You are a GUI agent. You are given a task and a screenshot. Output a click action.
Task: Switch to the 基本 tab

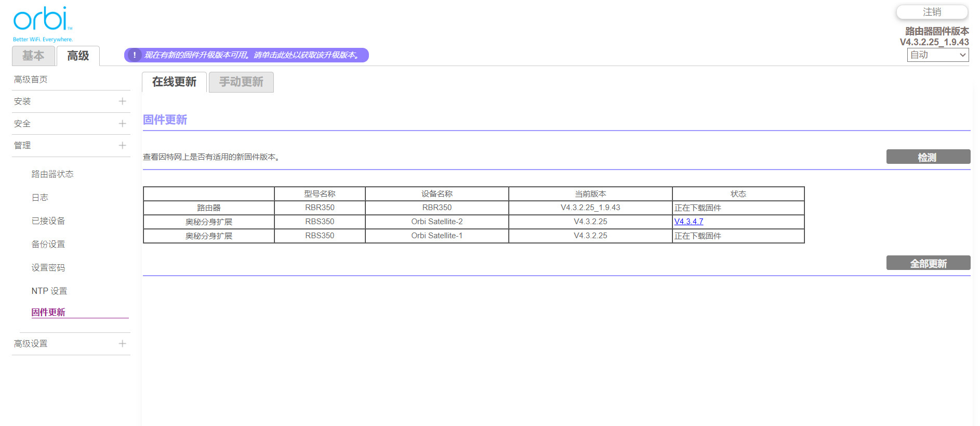[33, 56]
